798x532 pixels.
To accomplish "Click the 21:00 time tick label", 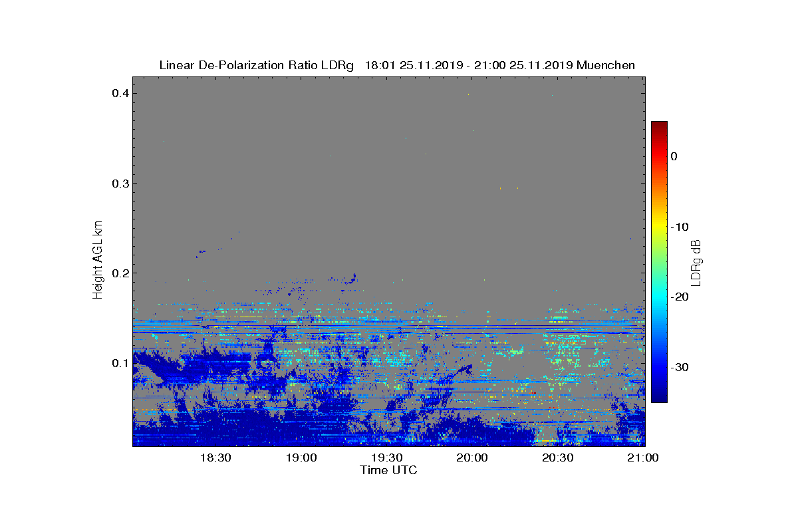I will coord(643,458).
